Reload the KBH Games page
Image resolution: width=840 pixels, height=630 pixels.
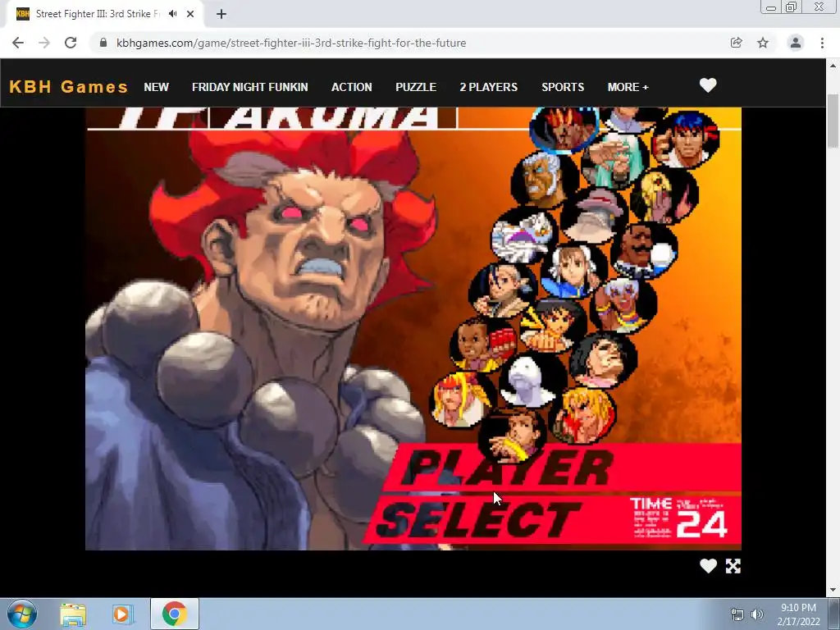pyautogui.click(x=71, y=43)
